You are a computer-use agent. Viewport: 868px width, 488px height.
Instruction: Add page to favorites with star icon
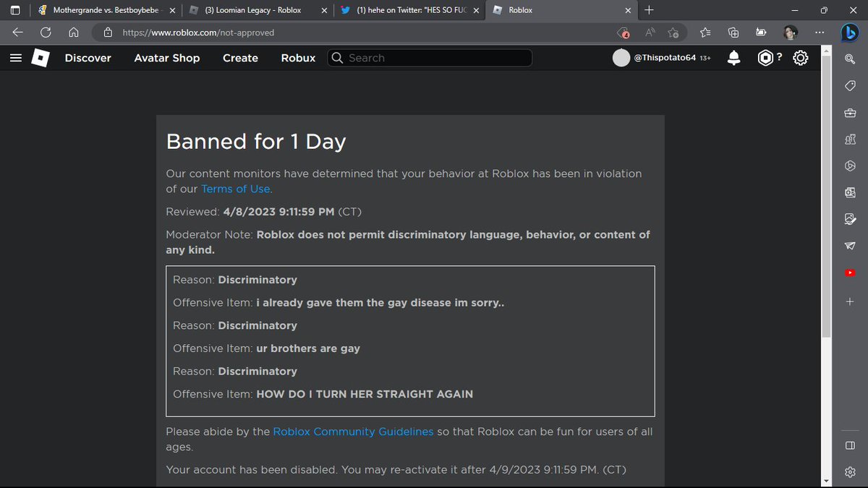[673, 33]
